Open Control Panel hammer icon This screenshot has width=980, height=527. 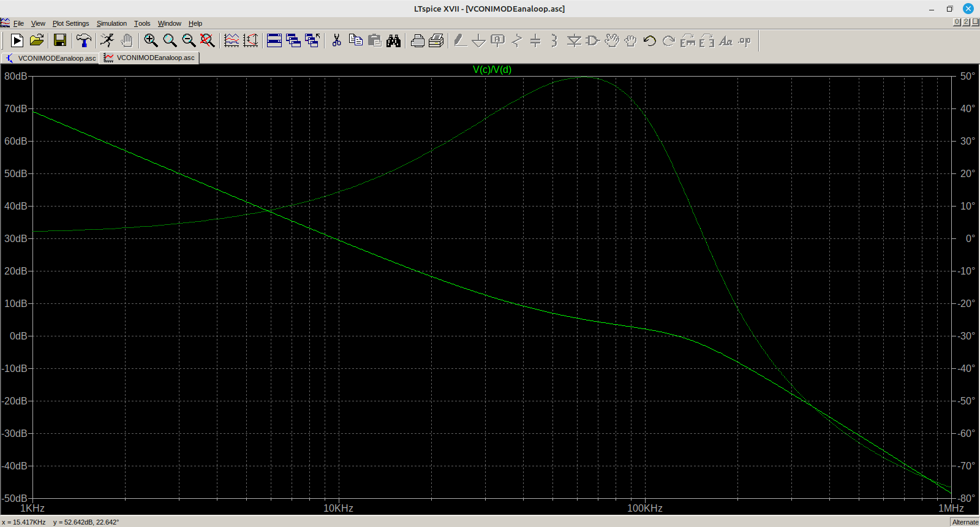pyautogui.click(x=84, y=40)
